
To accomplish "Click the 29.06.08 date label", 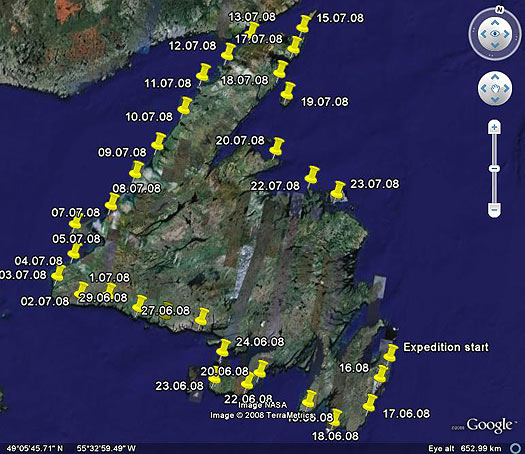I will point(103,297).
